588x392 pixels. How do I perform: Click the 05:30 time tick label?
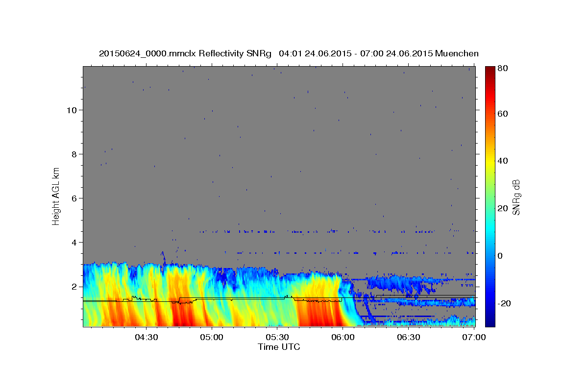tap(277, 337)
